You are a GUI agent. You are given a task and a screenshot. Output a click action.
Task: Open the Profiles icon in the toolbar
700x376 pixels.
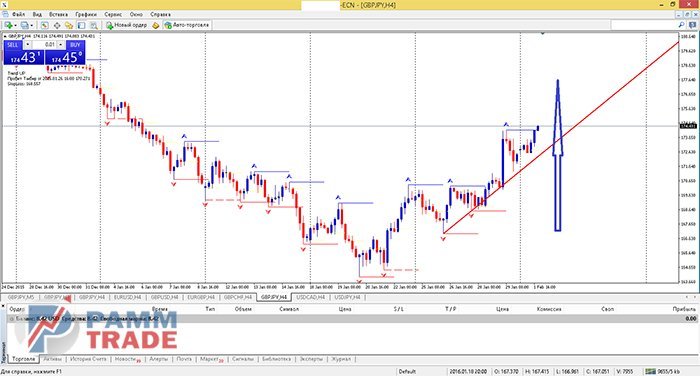(25, 25)
